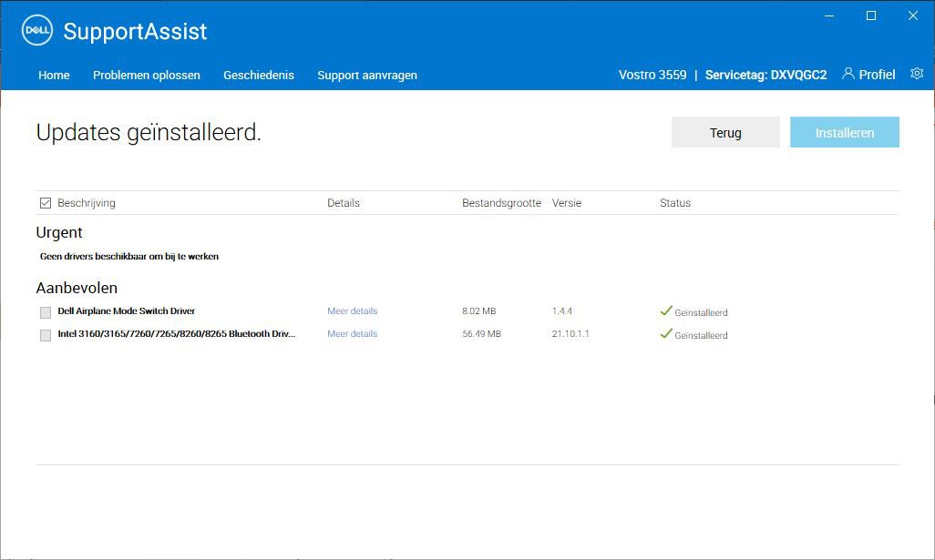Click the Servicetag: DXVQGC2 text

[765, 75]
